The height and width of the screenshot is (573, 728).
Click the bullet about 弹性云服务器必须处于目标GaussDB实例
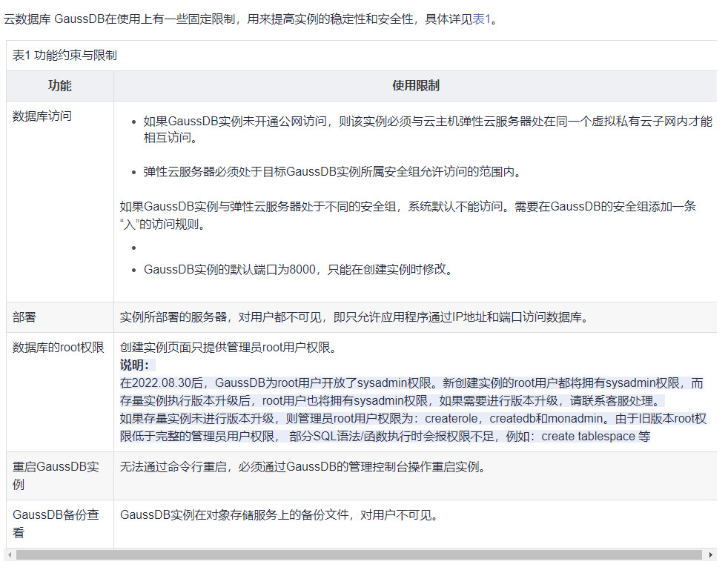pyautogui.click(x=333, y=172)
